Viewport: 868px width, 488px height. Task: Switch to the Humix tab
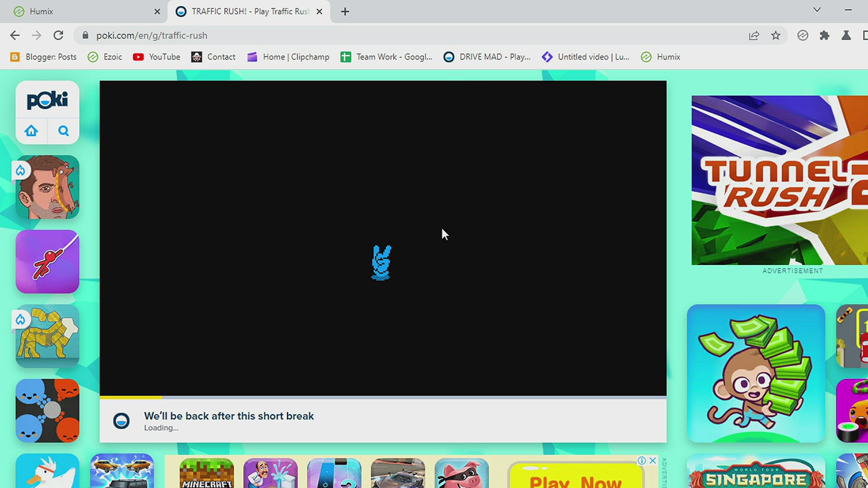coord(41,11)
